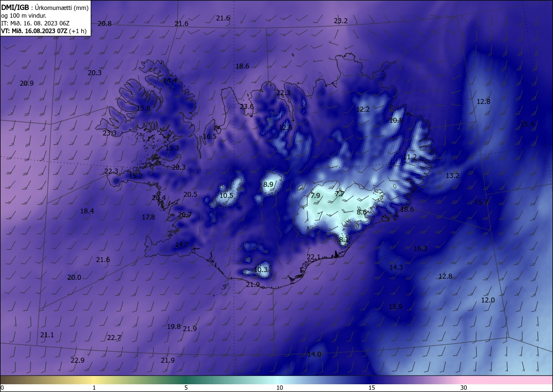
Task: Click the value 19.8 on the map
Action: click(x=174, y=326)
